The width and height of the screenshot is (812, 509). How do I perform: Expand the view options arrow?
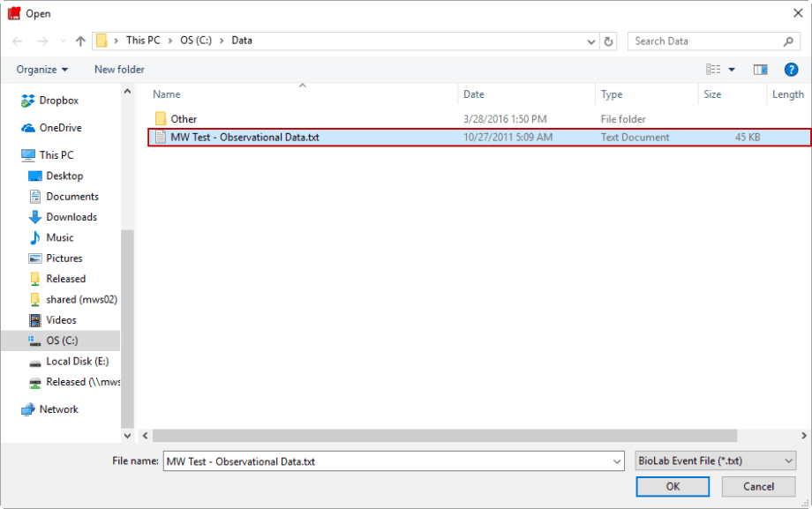730,70
